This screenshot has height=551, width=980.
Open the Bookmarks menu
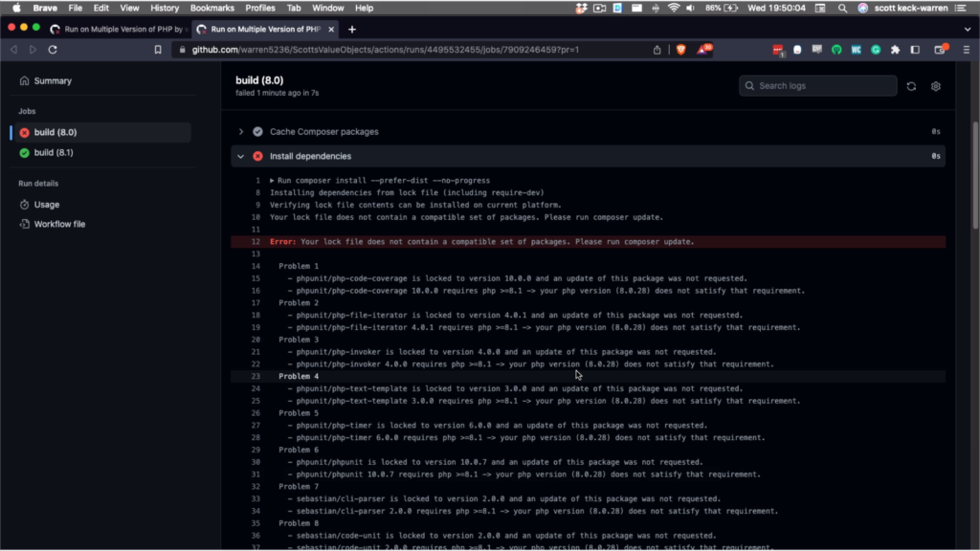[x=211, y=8]
